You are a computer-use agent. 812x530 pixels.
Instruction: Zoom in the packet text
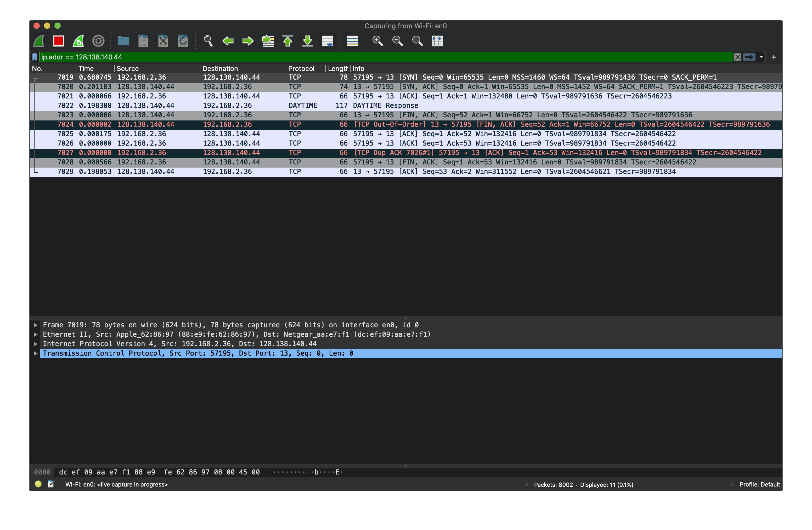point(377,41)
